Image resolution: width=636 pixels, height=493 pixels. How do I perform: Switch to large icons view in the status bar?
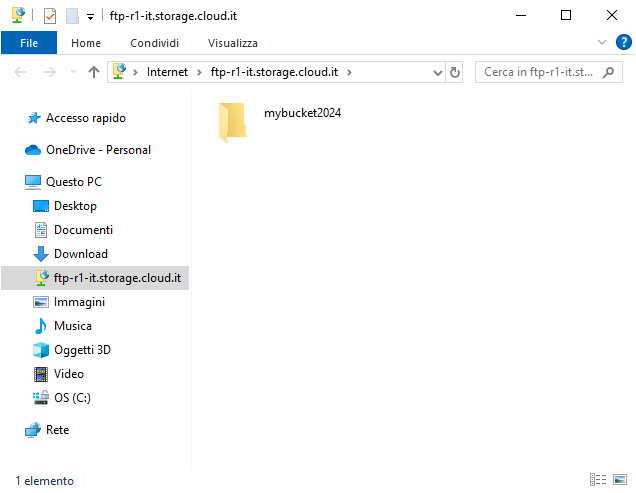click(620, 480)
